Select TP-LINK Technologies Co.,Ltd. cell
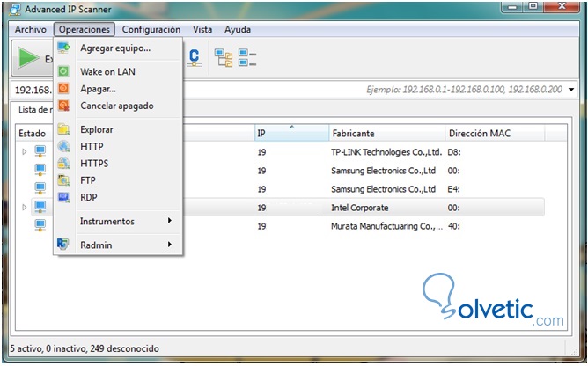The image size is (588, 366). click(x=386, y=152)
